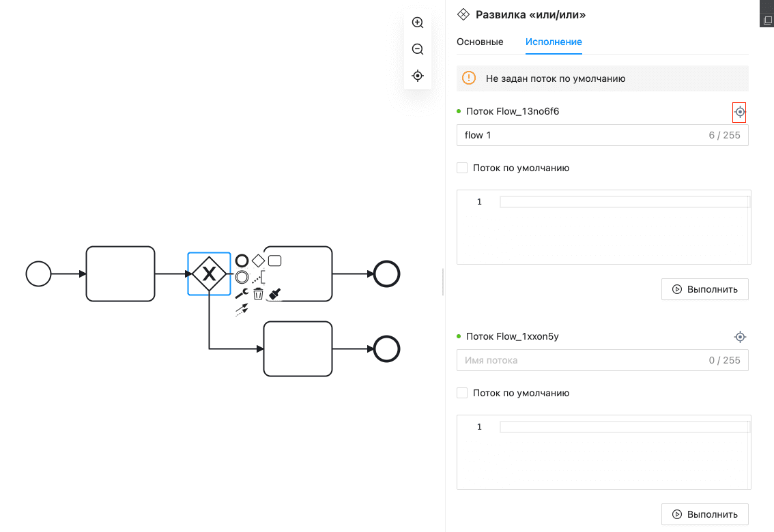
Task: Center the diagram with the canvas target icon
Action: point(418,76)
